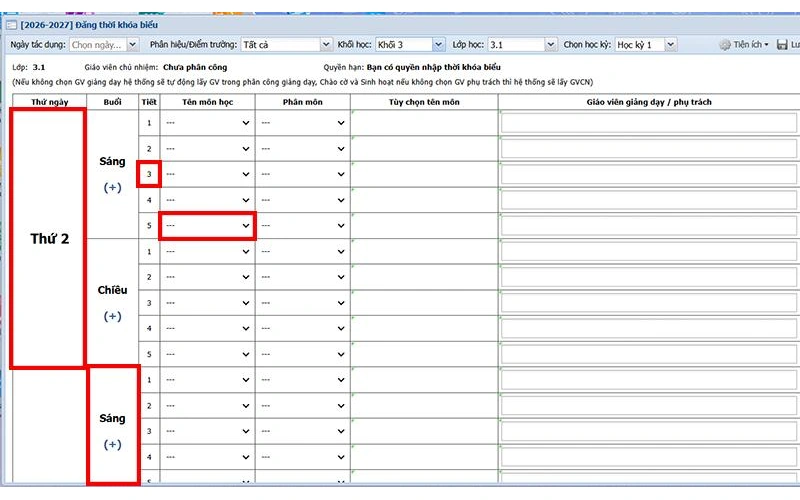
Task: Click the "Buổi" column header
Action: tap(112, 102)
